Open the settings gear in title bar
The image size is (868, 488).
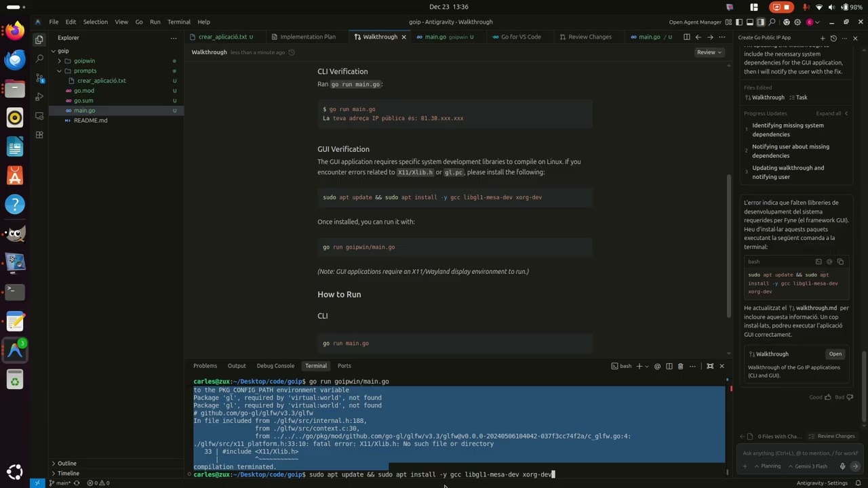797,22
